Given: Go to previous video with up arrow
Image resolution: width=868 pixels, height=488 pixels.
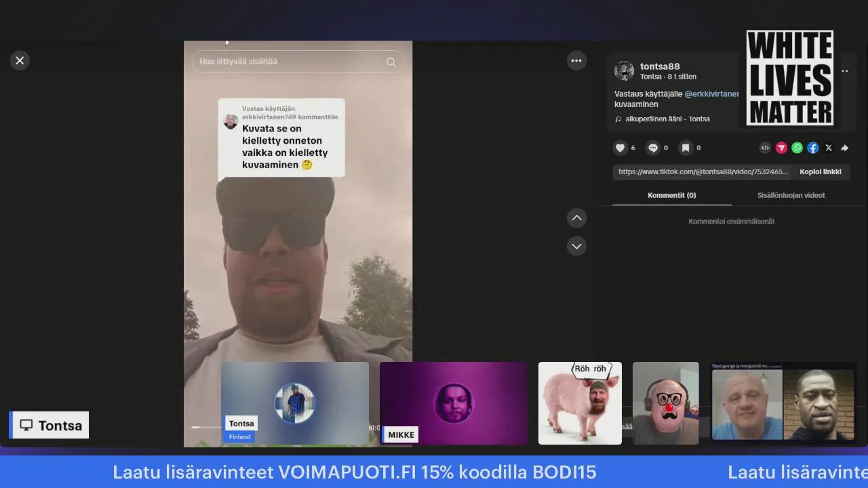Looking at the screenshot, I should tap(576, 218).
